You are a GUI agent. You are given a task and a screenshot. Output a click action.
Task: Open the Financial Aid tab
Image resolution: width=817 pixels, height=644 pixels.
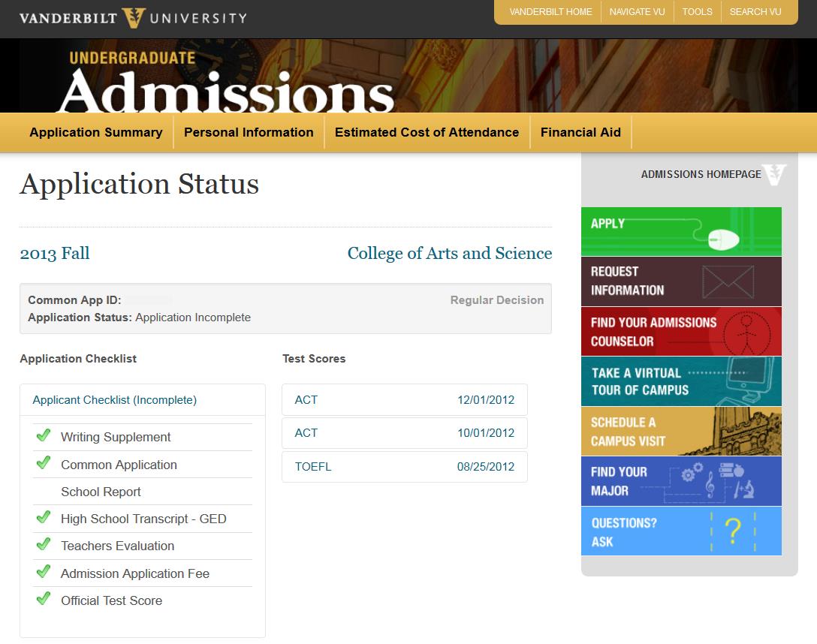tap(580, 132)
